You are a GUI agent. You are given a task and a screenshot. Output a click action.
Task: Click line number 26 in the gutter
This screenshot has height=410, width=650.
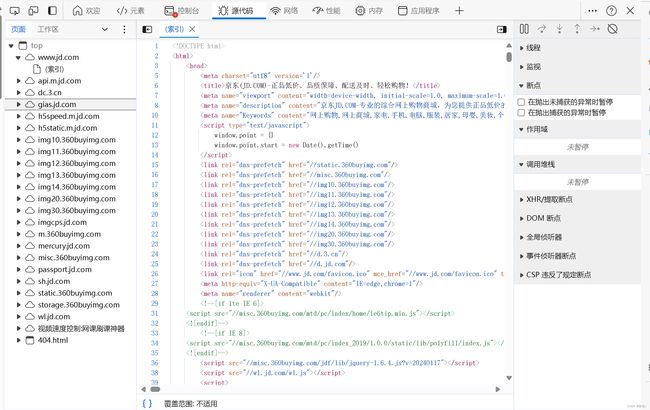155,274
